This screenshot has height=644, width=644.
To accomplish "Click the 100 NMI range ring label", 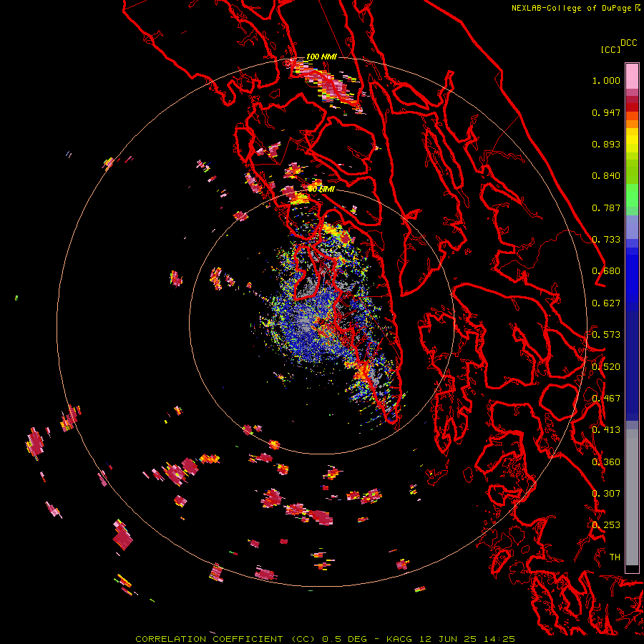I will (x=321, y=57).
